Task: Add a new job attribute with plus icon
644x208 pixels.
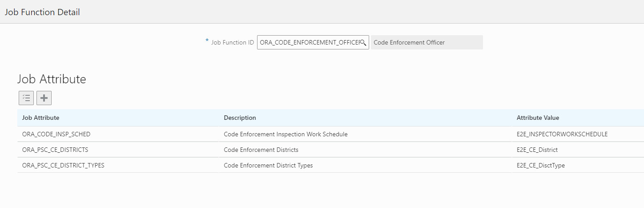Action: point(44,98)
